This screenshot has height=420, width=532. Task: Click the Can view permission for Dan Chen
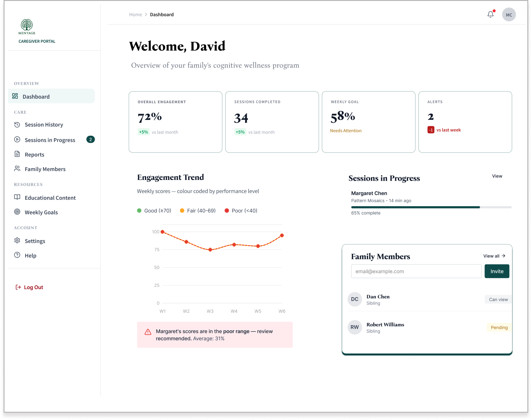click(x=499, y=299)
